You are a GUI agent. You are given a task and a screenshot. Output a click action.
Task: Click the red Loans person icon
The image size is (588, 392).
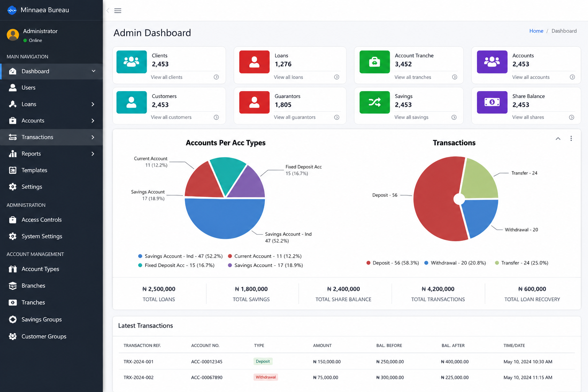coord(254,62)
